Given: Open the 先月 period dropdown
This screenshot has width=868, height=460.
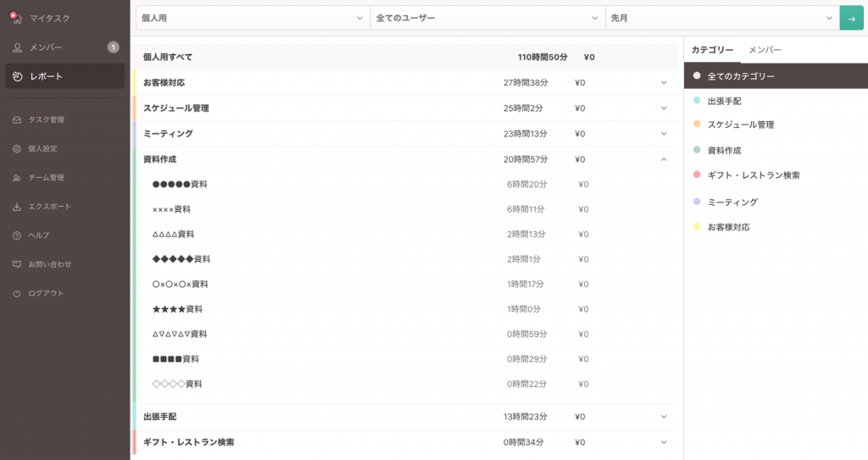Looking at the screenshot, I should click(722, 18).
